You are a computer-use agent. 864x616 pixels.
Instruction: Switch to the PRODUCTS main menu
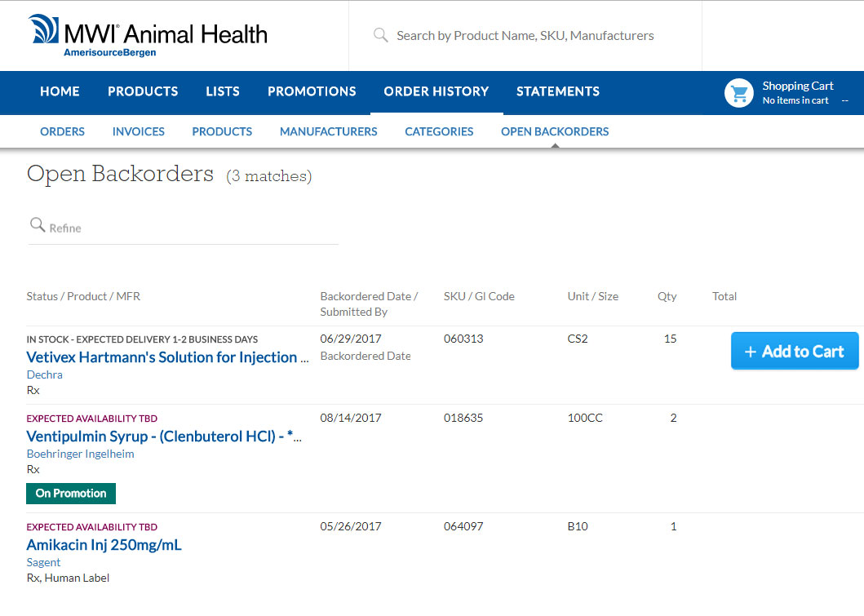point(143,92)
